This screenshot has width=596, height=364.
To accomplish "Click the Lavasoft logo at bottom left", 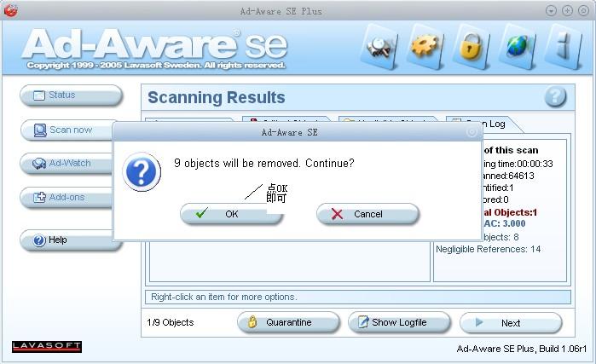I will pos(47,346).
